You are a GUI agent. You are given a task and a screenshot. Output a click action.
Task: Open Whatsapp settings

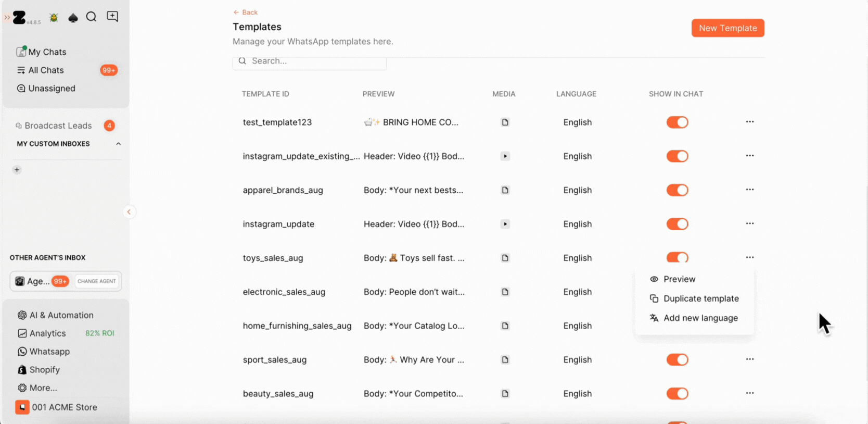[44, 352]
